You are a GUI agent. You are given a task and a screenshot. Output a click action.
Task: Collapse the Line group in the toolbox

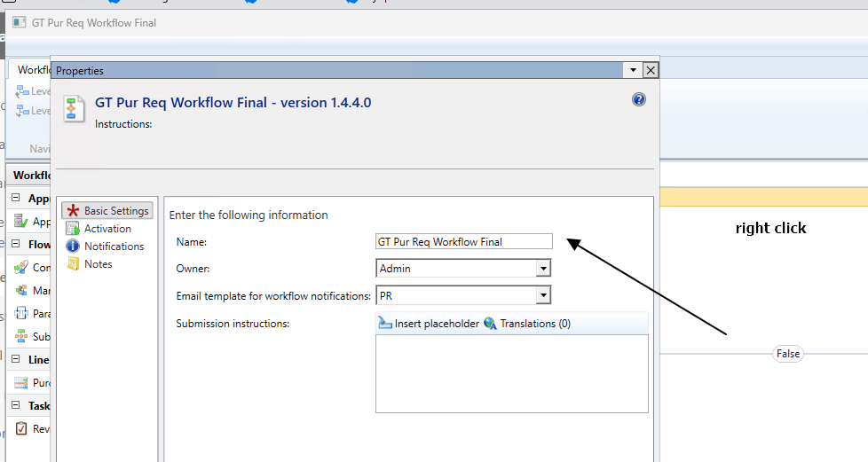click(16, 360)
